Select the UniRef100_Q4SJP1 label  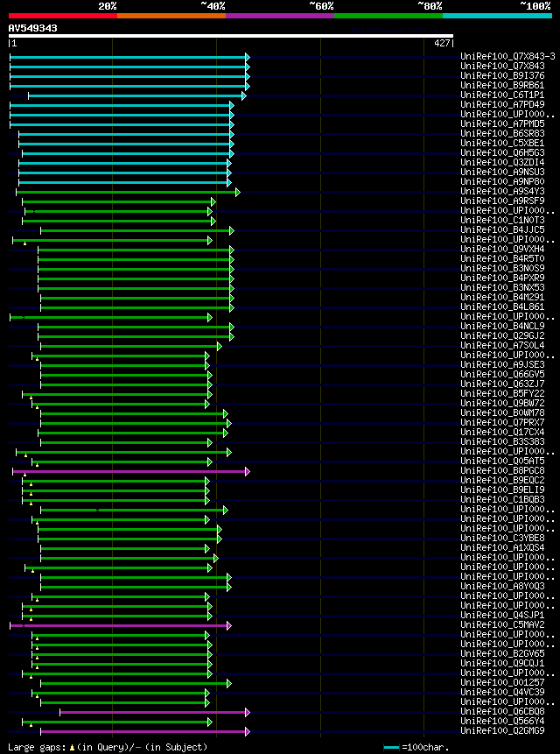pyautogui.click(x=502, y=616)
